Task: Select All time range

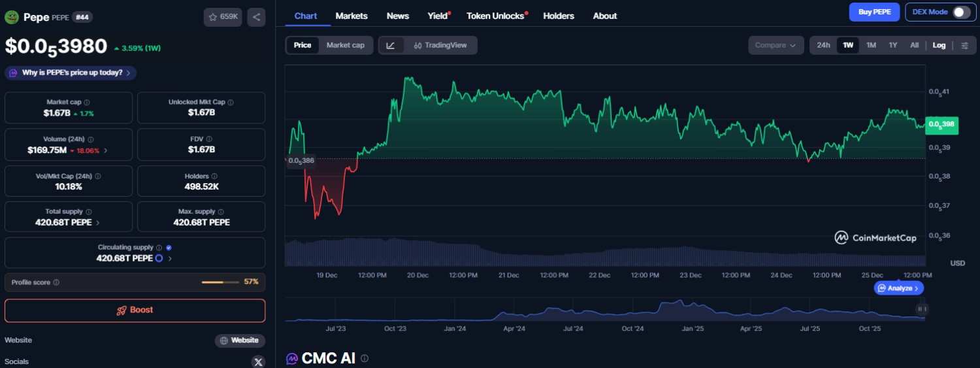Action: pyautogui.click(x=914, y=45)
